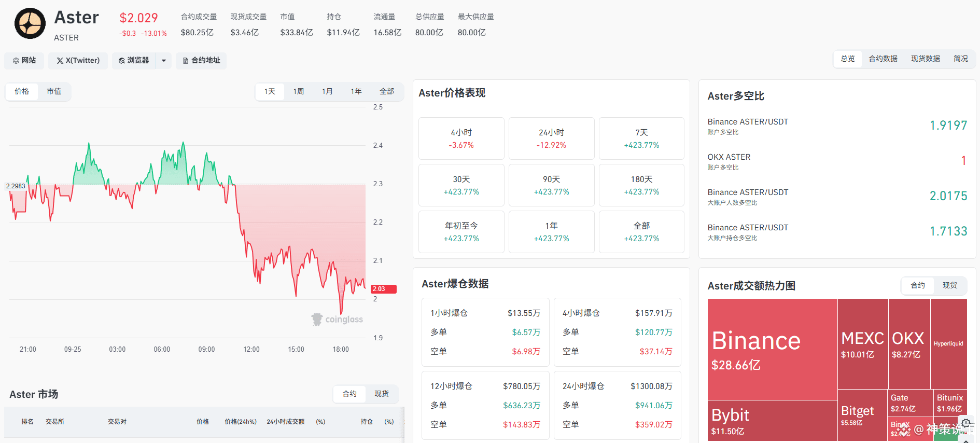980x443 pixels.
Task: Select the 全部 chart range
Action: 387,91
